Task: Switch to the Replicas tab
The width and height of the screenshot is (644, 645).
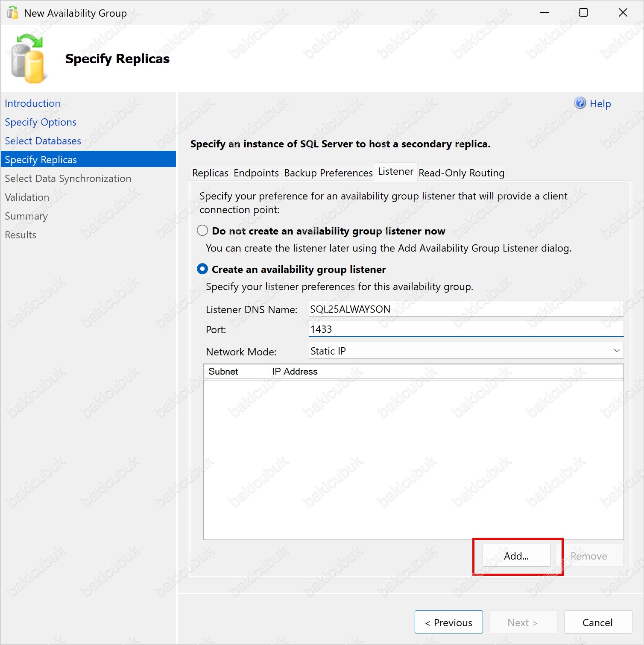Action: coord(210,173)
